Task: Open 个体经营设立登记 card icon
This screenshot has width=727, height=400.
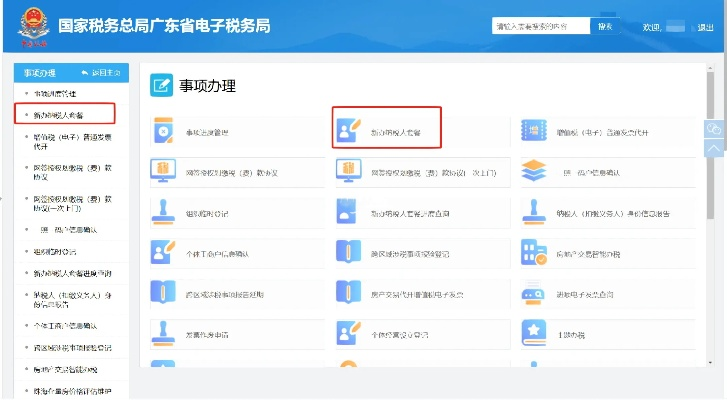Action: 348,333
